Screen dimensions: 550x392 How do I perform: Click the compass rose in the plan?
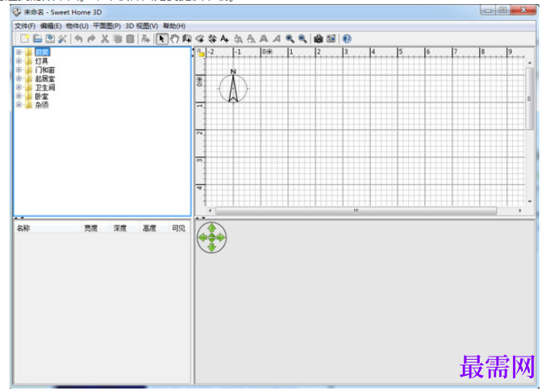tap(233, 88)
